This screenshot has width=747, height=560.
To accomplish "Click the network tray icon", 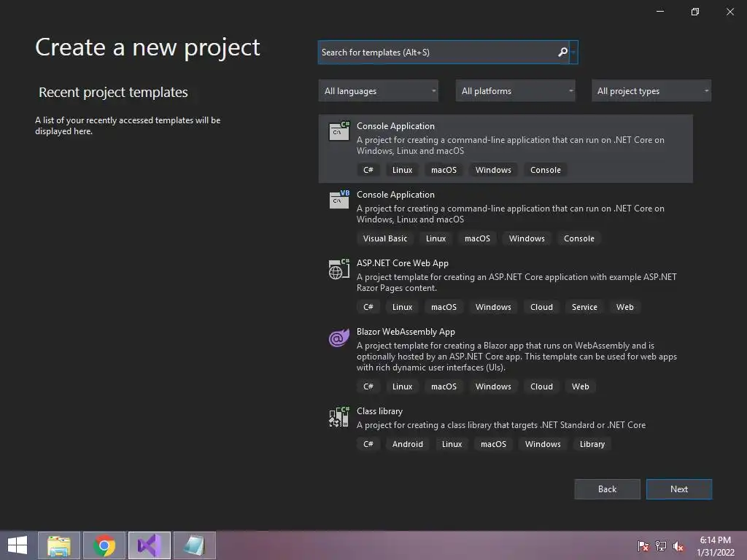I will (x=661, y=545).
